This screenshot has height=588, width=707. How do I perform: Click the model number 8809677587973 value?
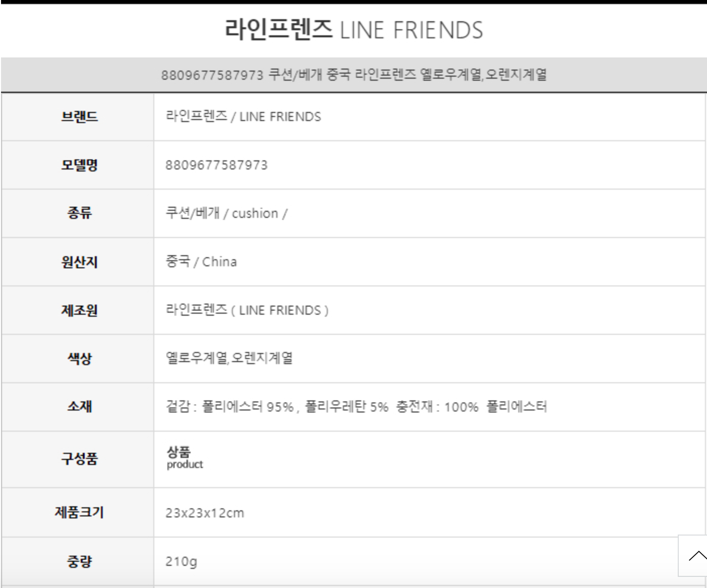216,165
